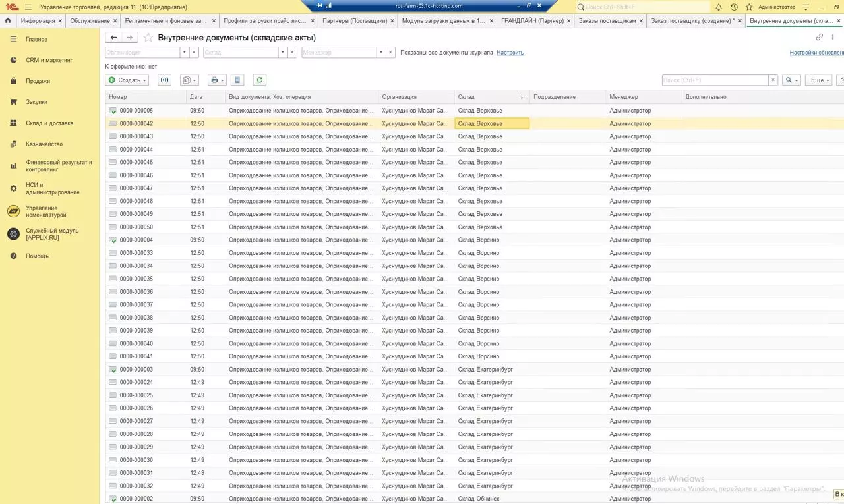Go forward with the right arrow button
Image resolution: width=844 pixels, height=504 pixels.
[131, 38]
